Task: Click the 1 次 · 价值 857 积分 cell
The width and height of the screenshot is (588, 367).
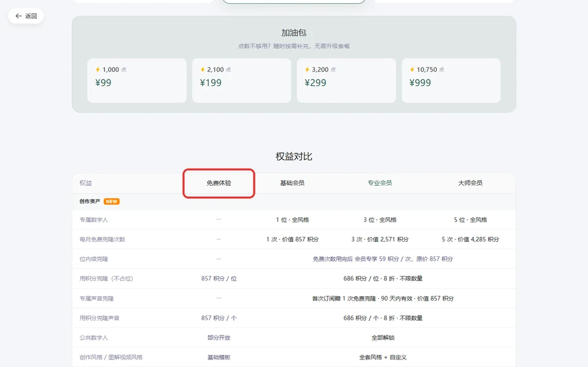Action: point(293,239)
